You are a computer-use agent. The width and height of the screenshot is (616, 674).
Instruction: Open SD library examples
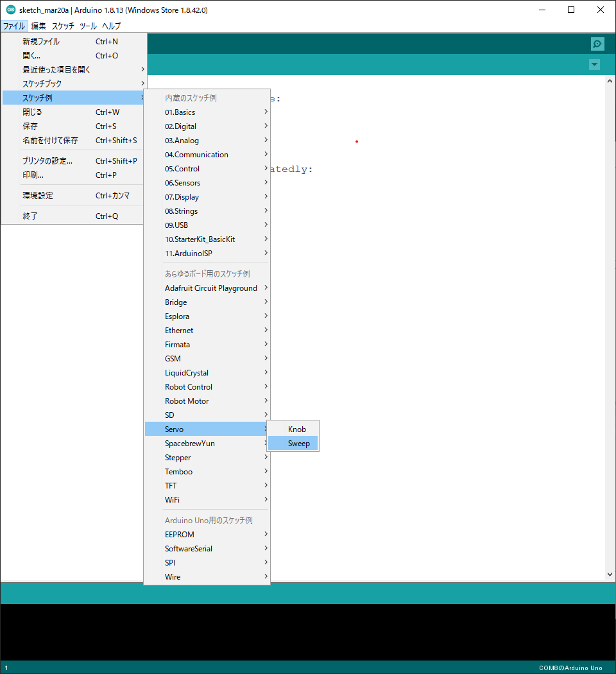[207, 415]
